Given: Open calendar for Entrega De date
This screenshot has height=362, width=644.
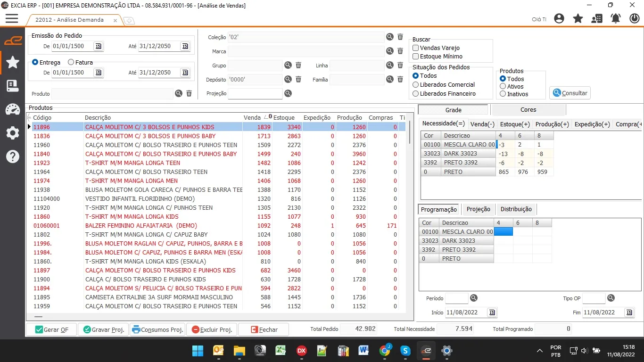Looking at the screenshot, I should pos(98,73).
